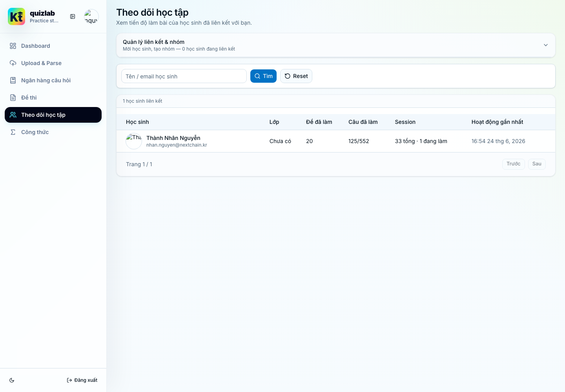Click the Công thức sigma icon
The image size is (565, 392).
pyautogui.click(x=13, y=132)
